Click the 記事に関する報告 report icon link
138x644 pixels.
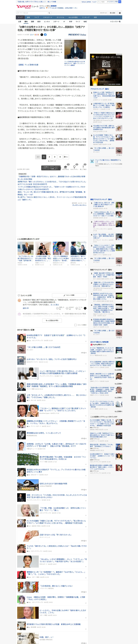(23, 169)
